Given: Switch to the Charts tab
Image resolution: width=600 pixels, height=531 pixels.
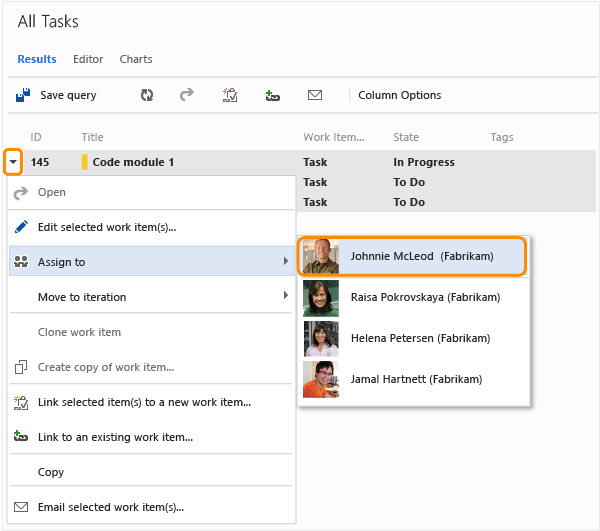Looking at the screenshot, I should pyautogui.click(x=136, y=59).
